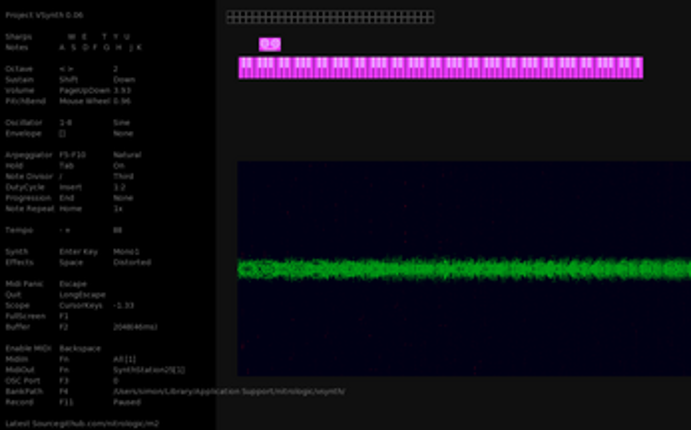691x430 pixels.
Task: Click the Record value 'Paused'
Action: (127, 402)
